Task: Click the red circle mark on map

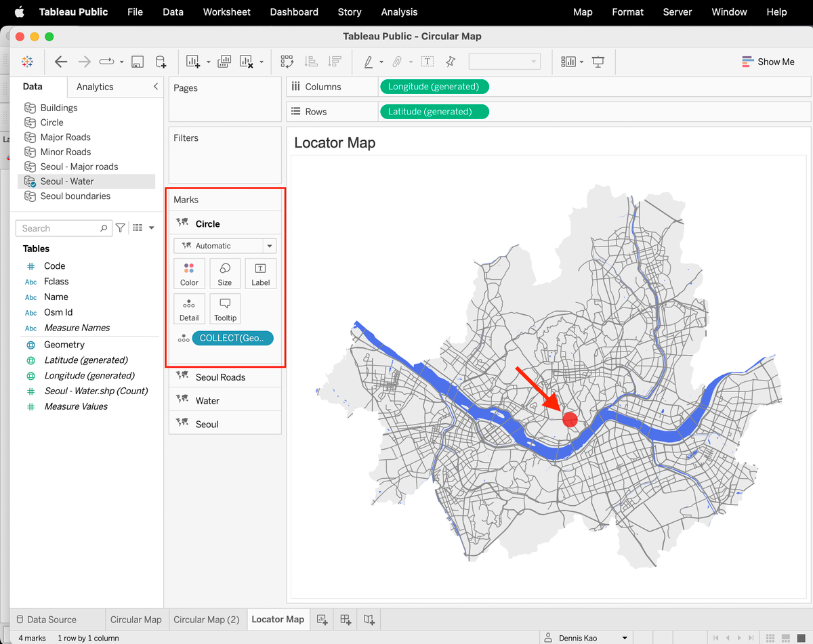Action: coord(570,419)
